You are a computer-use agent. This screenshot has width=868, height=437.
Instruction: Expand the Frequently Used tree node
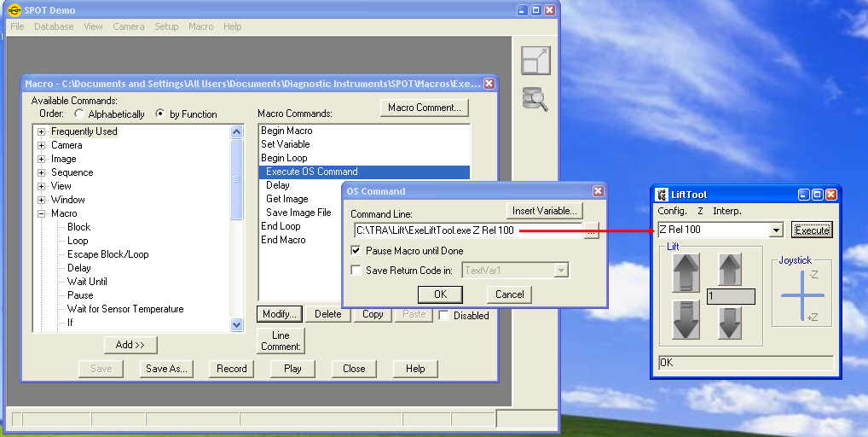tap(41, 131)
